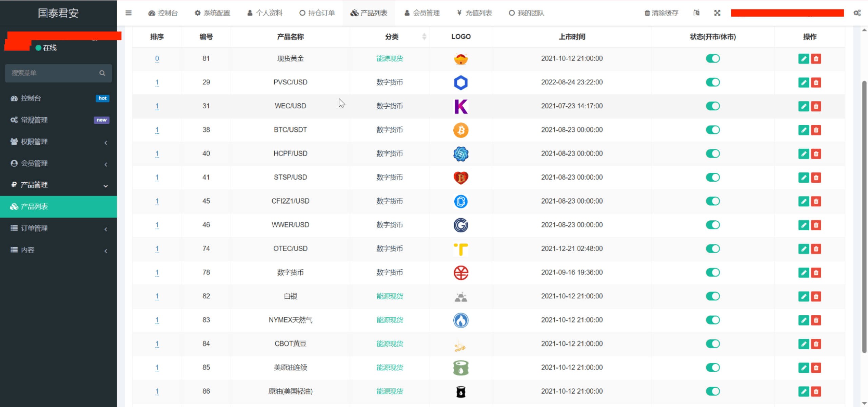Click the gears settings icon top right
Viewport: 868px width, 407px height.
[857, 13]
